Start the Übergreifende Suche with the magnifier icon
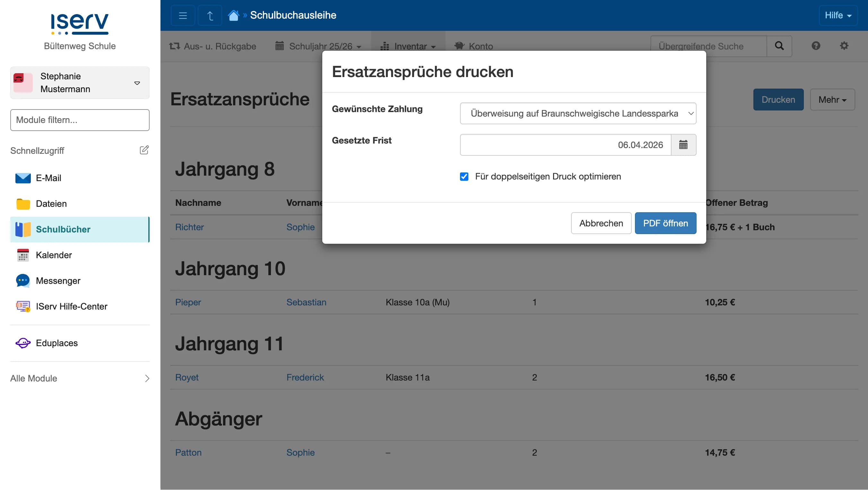Viewport: 868px width, 490px height. click(x=779, y=46)
